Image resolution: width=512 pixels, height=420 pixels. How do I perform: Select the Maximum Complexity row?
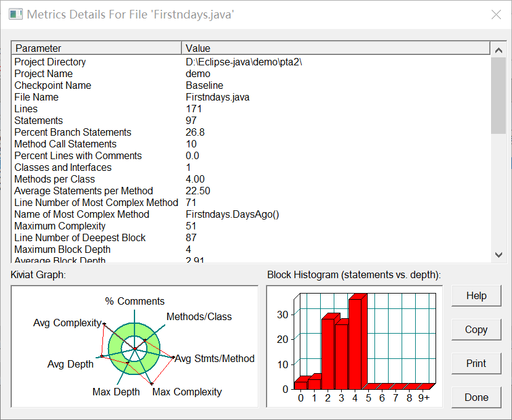click(x=252, y=226)
